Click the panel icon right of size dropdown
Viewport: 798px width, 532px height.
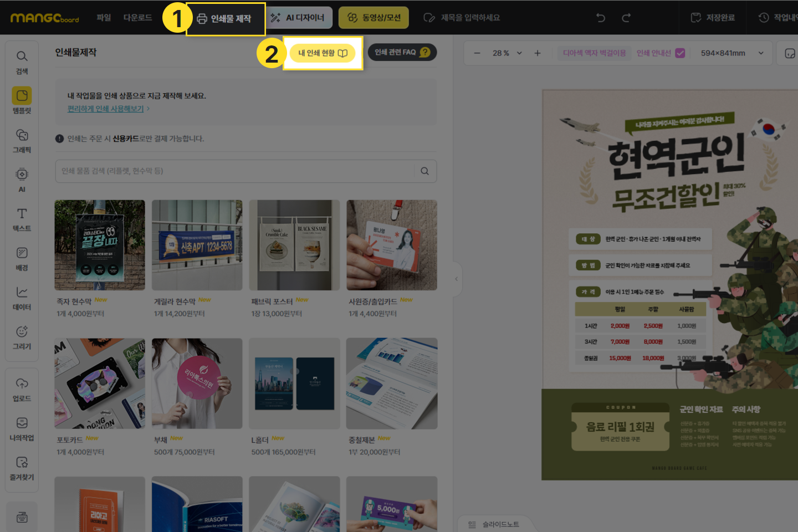click(790, 53)
